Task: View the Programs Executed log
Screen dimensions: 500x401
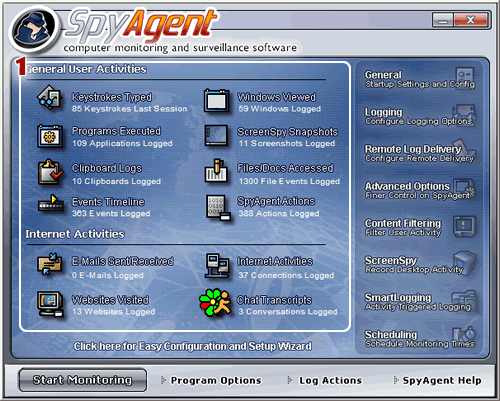Action: click(116, 131)
